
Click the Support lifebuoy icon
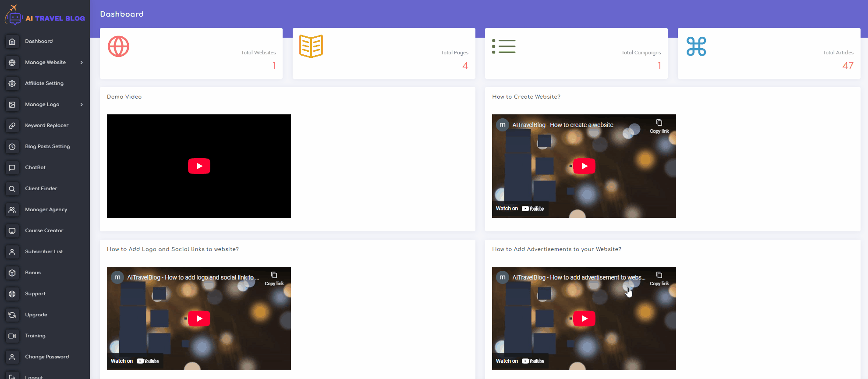pos(12,294)
